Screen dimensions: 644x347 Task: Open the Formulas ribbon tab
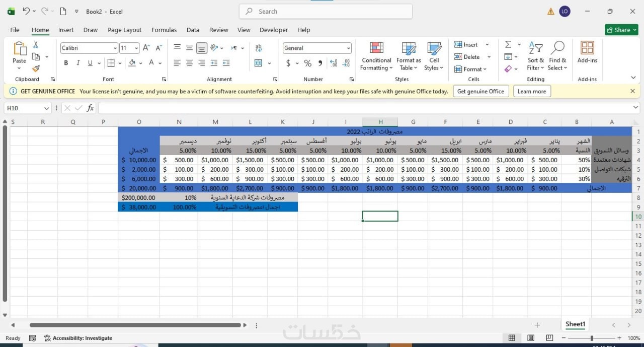coord(164,30)
